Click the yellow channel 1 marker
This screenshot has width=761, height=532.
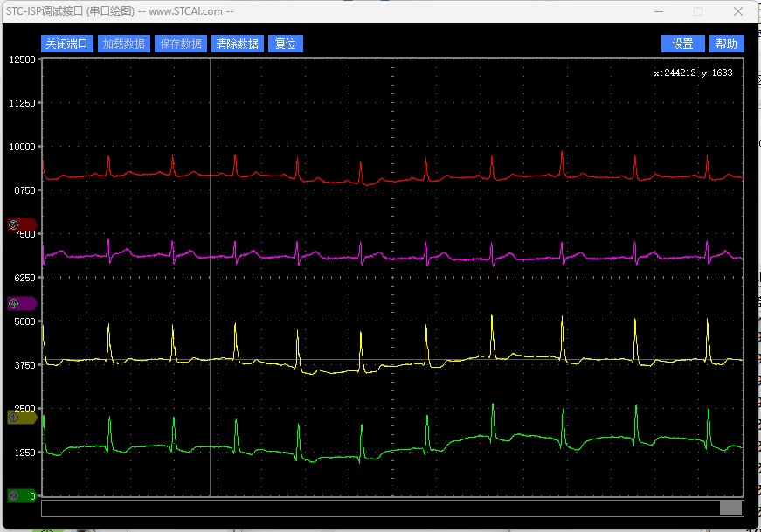click(x=20, y=418)
